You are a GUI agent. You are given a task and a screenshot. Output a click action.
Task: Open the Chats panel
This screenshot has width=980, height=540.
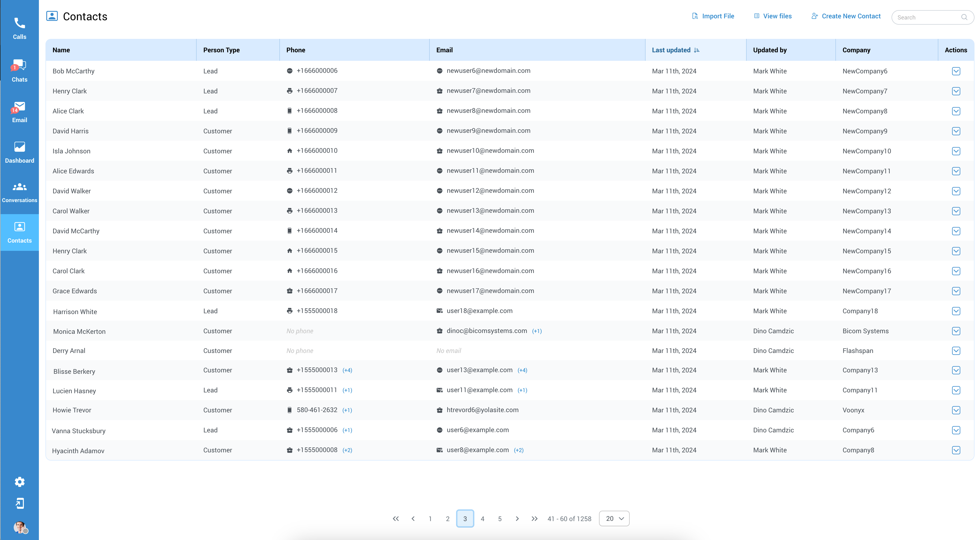(x=19, y=72)
